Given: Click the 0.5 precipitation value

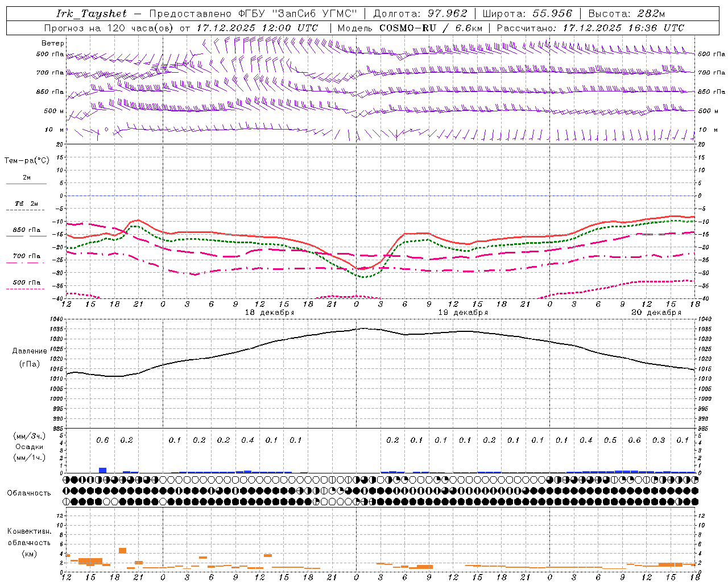Looking at the screenshot, I should tap(610, 440).
